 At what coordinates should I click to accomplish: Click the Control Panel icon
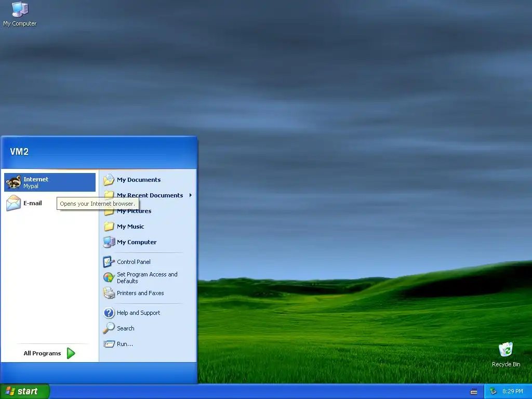coord(109,262)
